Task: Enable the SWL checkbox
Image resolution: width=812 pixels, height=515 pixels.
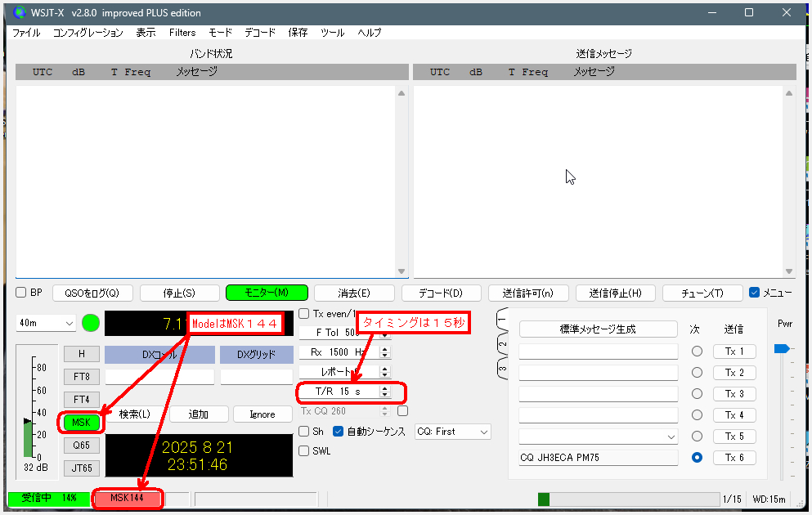Action: click(304, 450)
